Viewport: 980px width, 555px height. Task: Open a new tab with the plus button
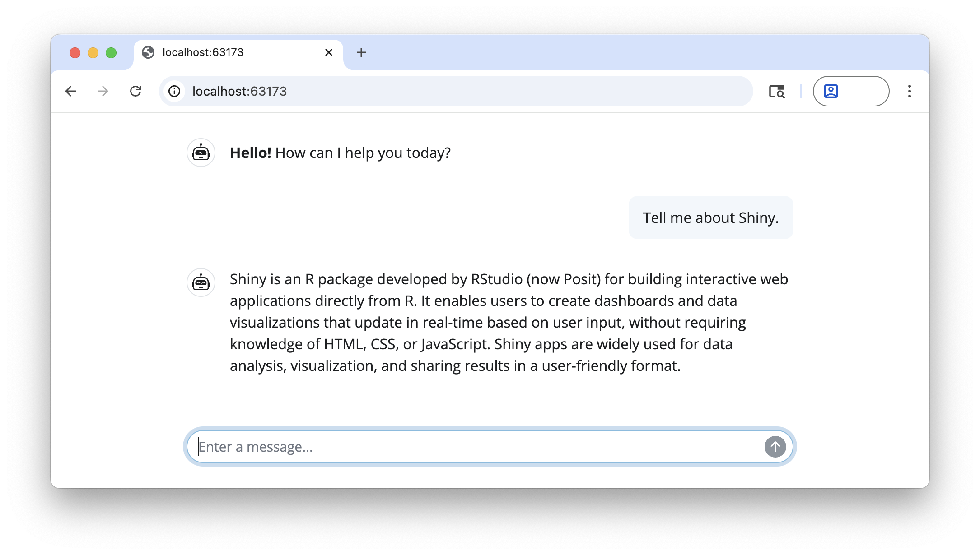(361, 52)
